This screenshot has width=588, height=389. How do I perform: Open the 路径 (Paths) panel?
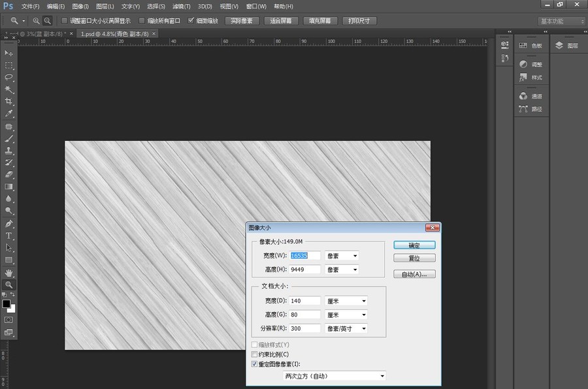[x=531, y=109]
